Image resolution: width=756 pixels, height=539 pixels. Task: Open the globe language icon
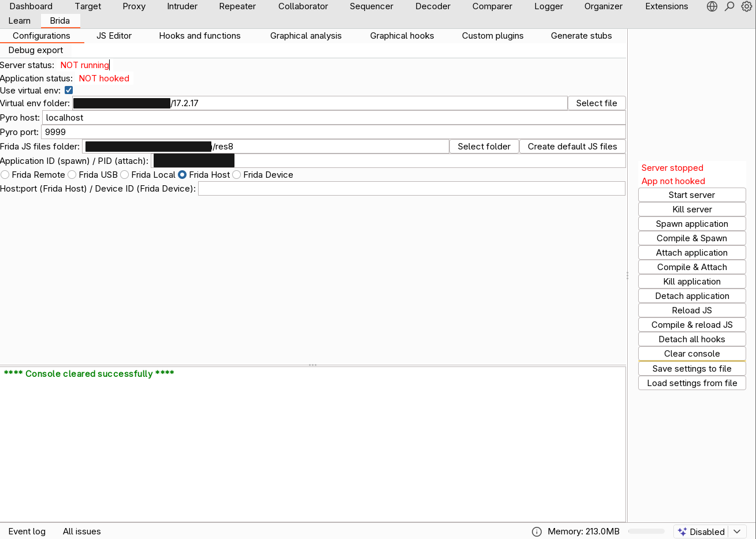coord(712,6)
